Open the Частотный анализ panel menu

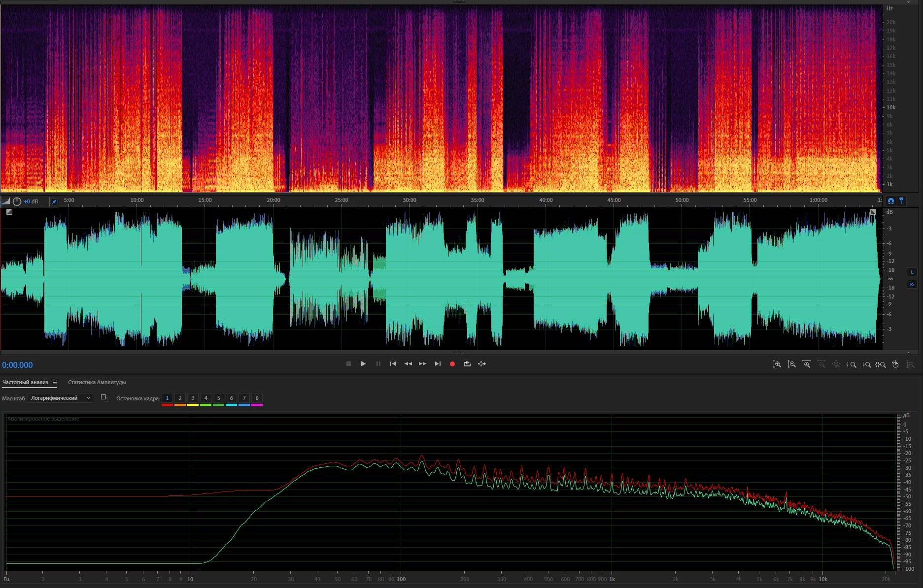pyautogui.click(x=55, y=382)
